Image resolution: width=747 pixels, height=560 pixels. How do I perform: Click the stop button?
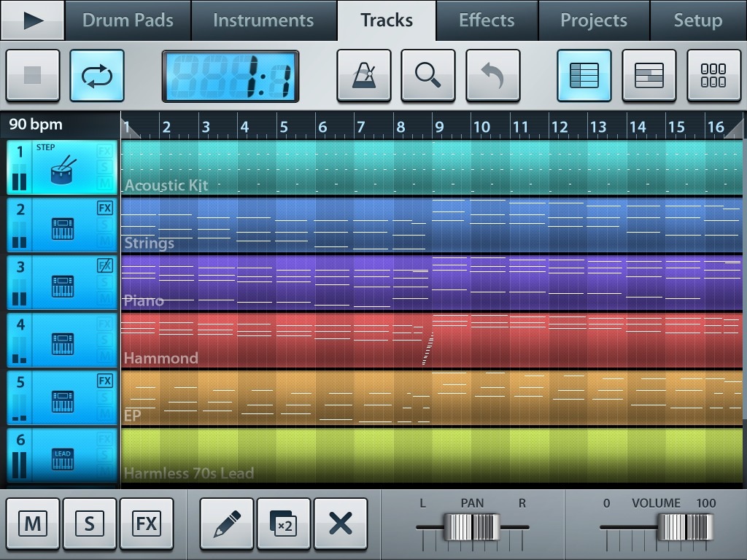click(x=33, y=75)
